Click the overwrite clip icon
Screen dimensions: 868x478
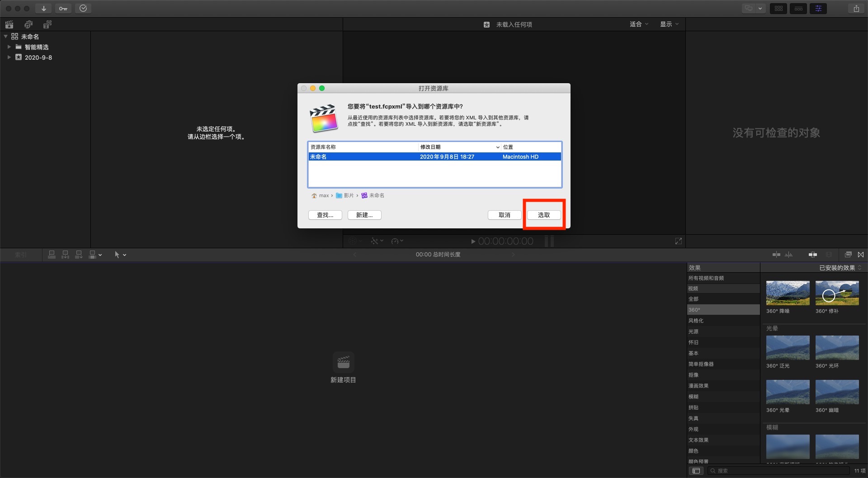(92, 255)
